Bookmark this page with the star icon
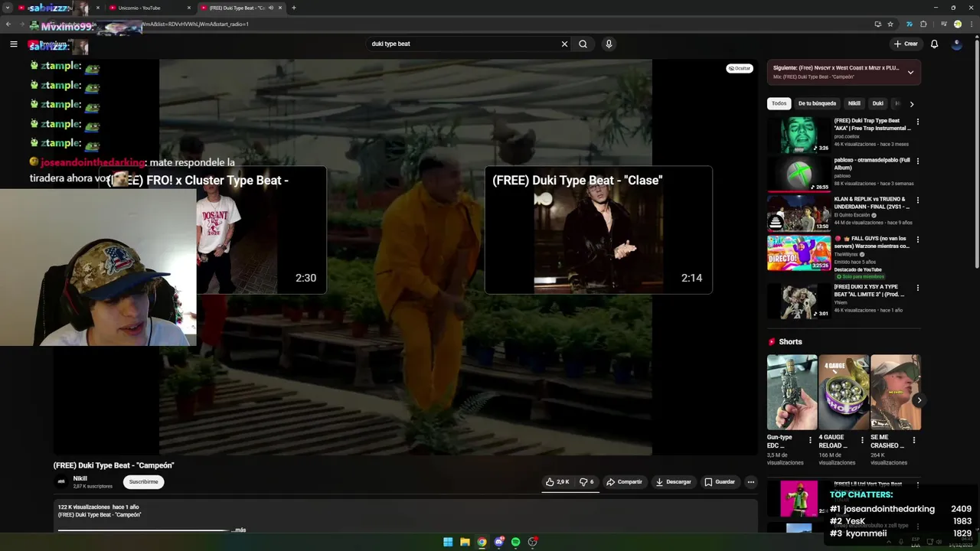The width and height of the screenshot is (980, 551). click(x=890, y=24)
